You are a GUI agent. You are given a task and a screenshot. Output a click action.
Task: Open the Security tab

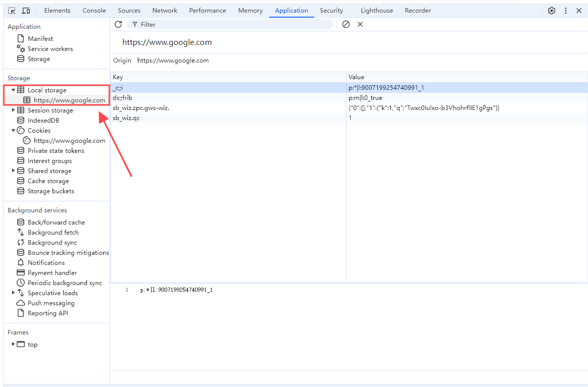pyautogui.click(x=331, y=11)
